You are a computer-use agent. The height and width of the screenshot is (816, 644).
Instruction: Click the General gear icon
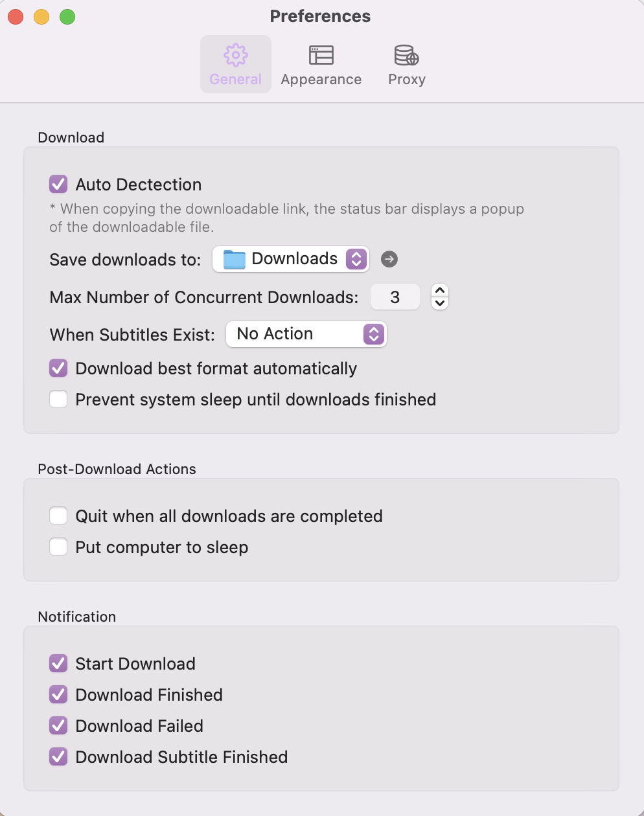[235, 56]
